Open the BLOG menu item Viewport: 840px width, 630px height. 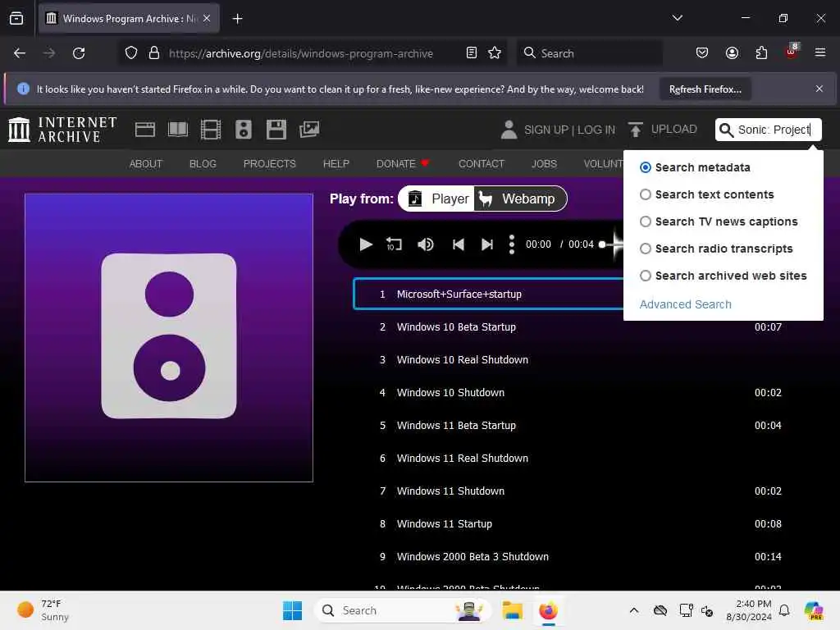203,164
